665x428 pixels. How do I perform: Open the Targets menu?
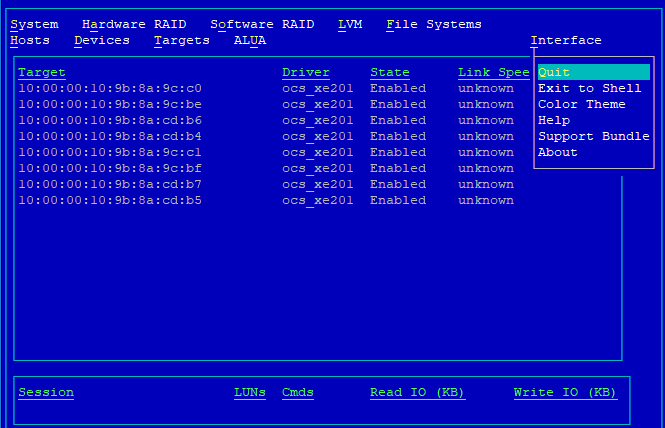click(x=182, y=40)
